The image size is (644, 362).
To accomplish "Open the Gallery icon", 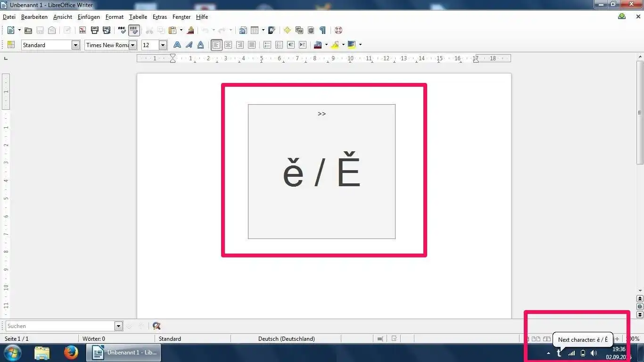I will pyautogui.click(x=299, y=30).
